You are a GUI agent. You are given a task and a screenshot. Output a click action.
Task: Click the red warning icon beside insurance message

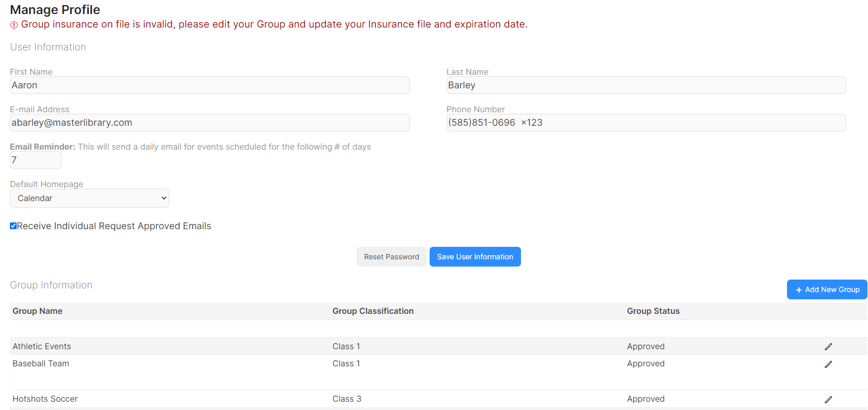pyautogui.click(x=14, y=25)
